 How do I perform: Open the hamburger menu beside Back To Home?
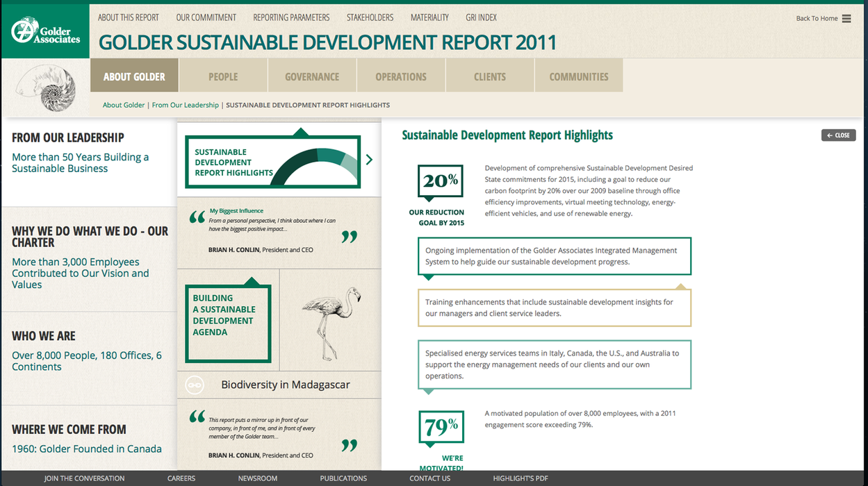[x=846, y=19]
